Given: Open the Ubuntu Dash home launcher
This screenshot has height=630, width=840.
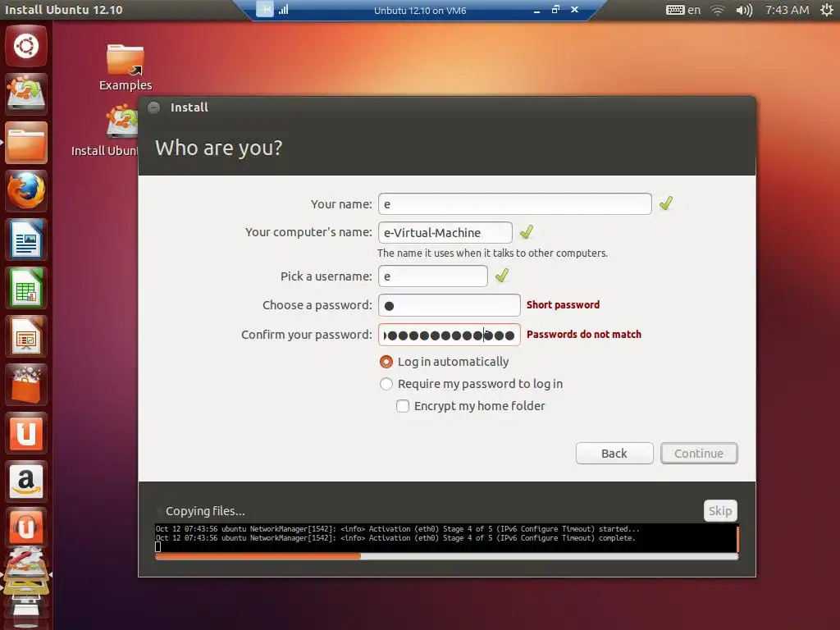Looking at the screenshot, I should (x=25, y=46).
